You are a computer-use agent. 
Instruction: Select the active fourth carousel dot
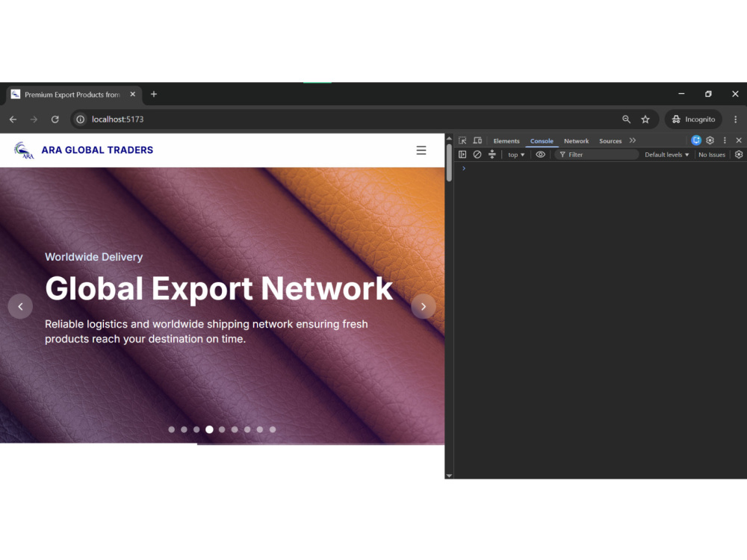(209, 429)
